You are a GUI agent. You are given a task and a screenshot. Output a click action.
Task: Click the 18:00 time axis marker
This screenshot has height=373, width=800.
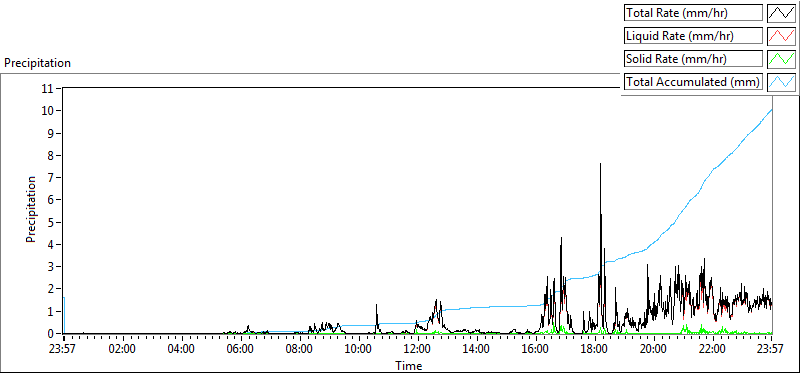(x=594, y=350)
